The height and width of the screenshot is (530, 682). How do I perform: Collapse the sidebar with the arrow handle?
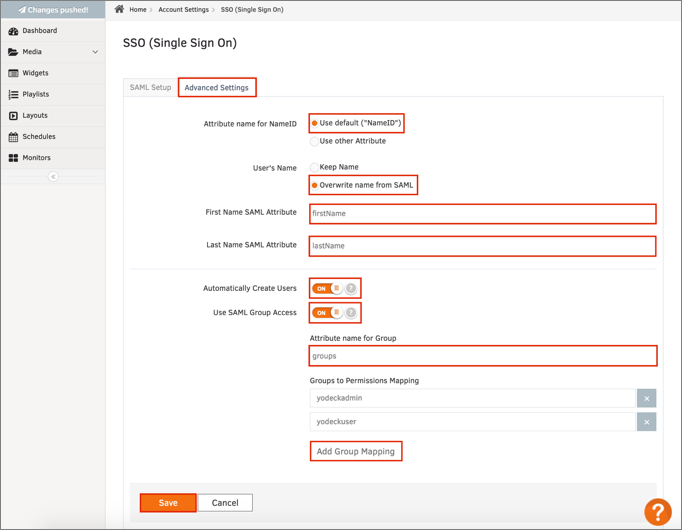pyautogui.click(x=53, y=176)
